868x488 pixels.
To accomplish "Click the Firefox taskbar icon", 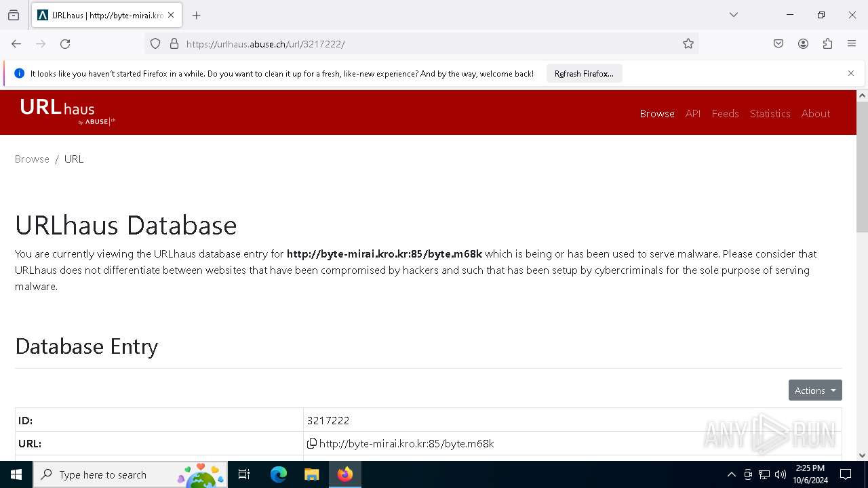I will 345,474.
